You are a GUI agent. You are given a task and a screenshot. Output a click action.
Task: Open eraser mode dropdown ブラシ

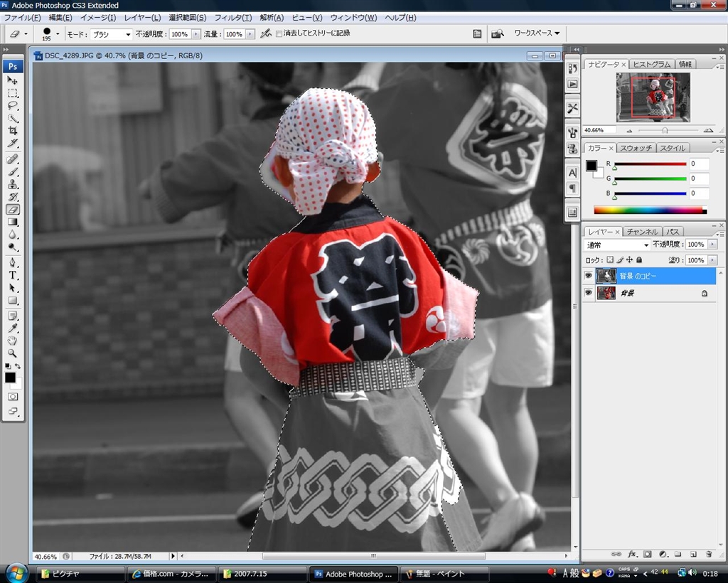tap(111, 34)
